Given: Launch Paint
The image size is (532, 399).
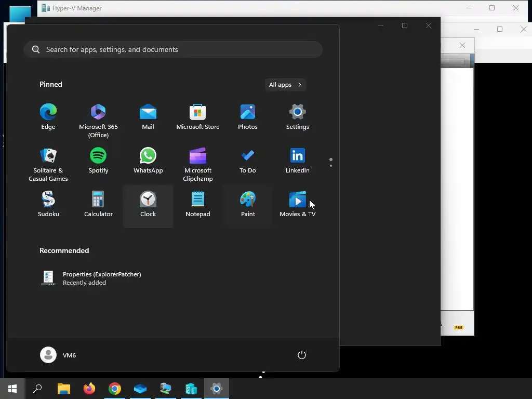Looking at the screenshot, I should tap(248, 204).
